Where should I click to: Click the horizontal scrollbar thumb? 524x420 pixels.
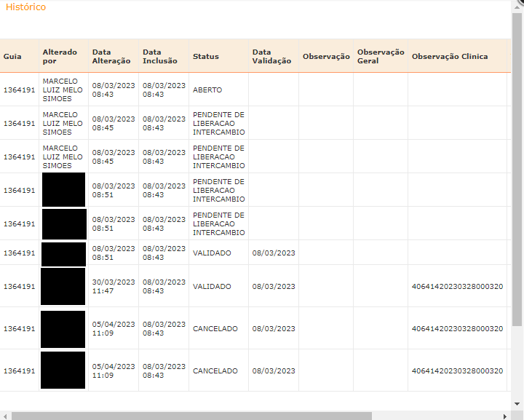pos(191,416)
